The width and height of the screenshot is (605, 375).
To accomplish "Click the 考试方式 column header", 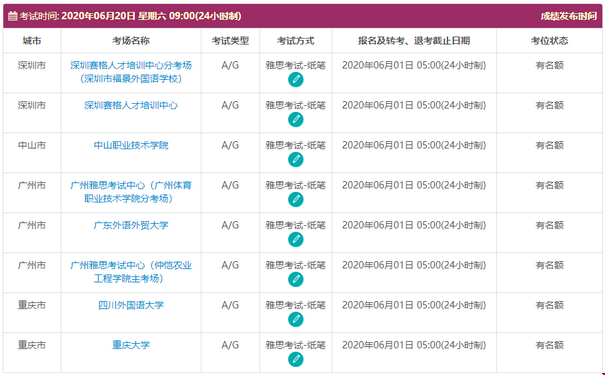I will tap(296, 41).
